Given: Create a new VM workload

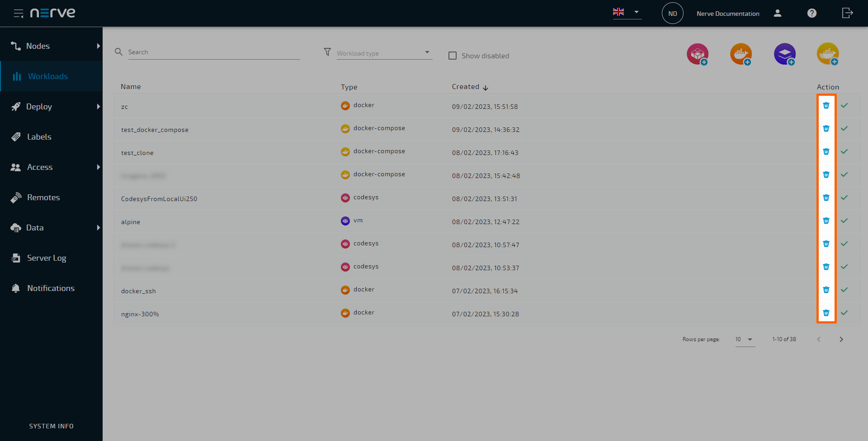Looking at the screenshot, I should click(785, 54).
